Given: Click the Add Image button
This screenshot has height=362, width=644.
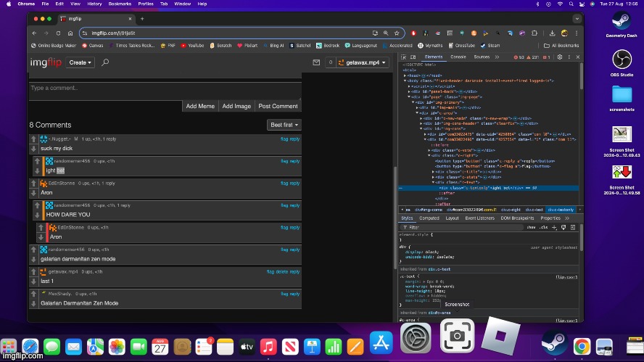Looking at the screenshot, I should click(236, 107).
